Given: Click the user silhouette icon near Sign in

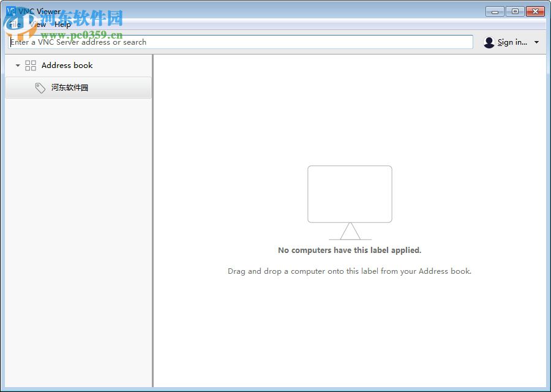Looking at the screenshot, I should [x=489, y=42].
